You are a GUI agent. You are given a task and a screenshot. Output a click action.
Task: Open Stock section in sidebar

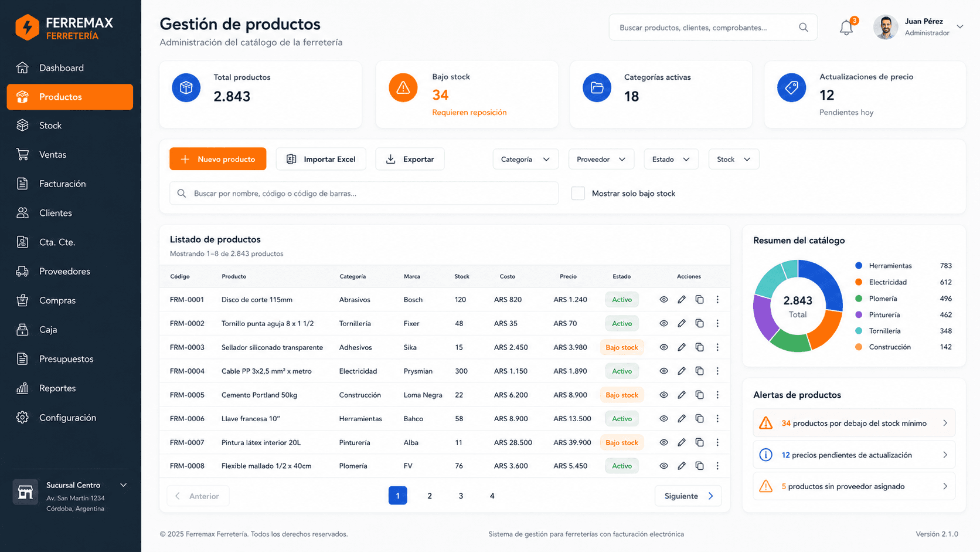click(x=70, y=126)
